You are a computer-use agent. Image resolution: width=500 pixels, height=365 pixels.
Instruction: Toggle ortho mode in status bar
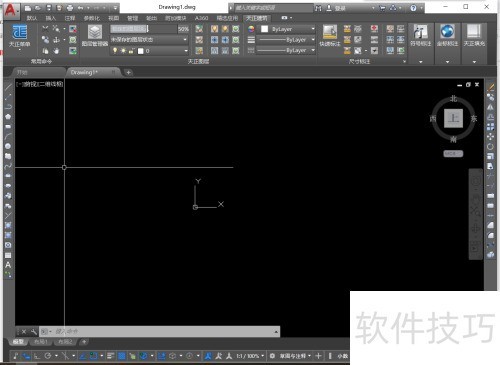coord(37,356)
